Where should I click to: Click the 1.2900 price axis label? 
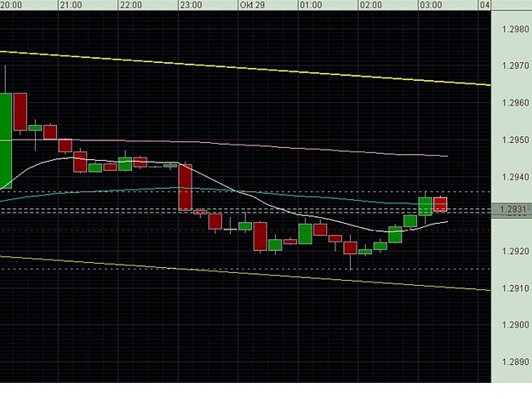click(515, 325)
